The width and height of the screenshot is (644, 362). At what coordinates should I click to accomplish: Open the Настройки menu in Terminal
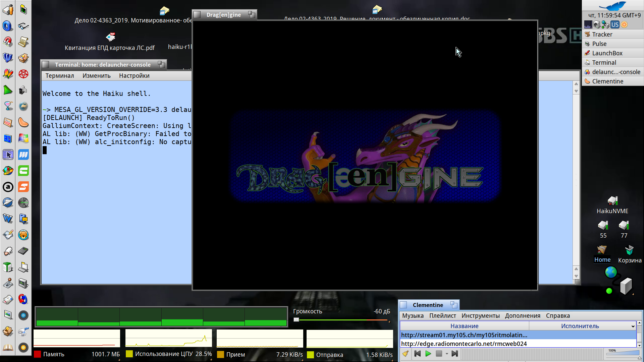pyautogui.click(x=134, y=76)
